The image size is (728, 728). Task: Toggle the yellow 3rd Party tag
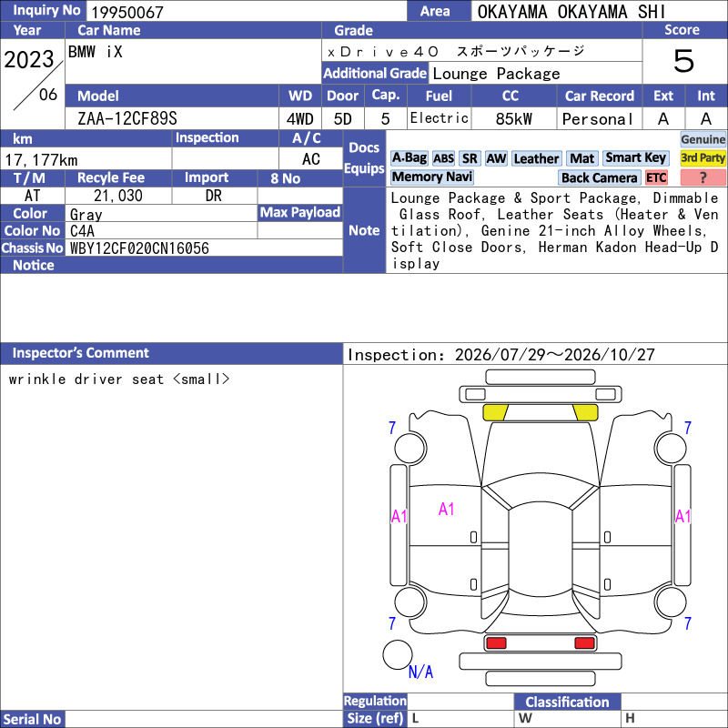703,158
